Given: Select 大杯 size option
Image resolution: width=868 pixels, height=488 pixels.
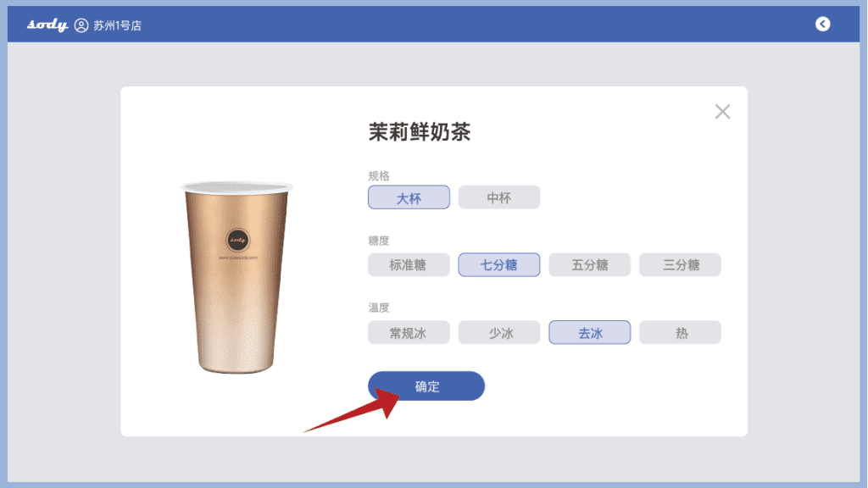Looking at the screenshot, I should 409,197.
